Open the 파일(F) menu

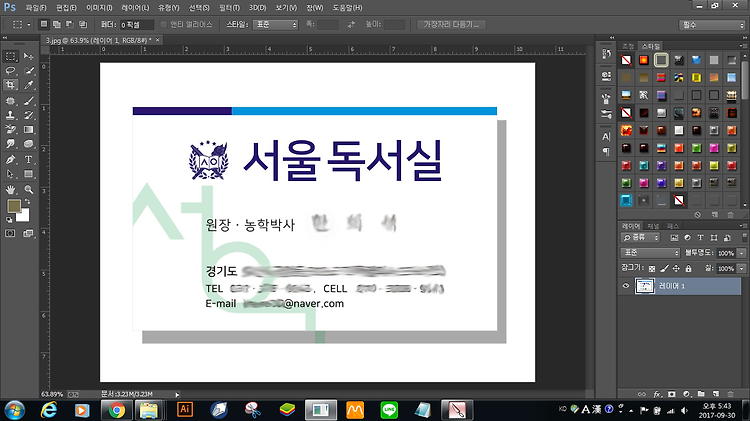point(36,8)
